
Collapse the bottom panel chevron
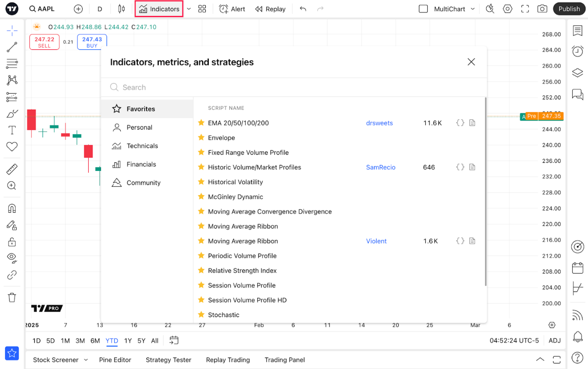(540, 359)
